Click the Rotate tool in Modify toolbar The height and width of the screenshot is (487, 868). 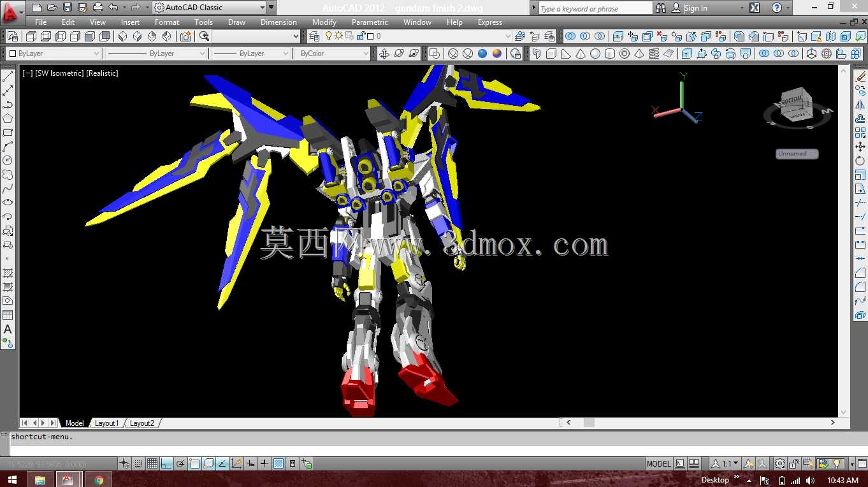click(x=860, y=161)
